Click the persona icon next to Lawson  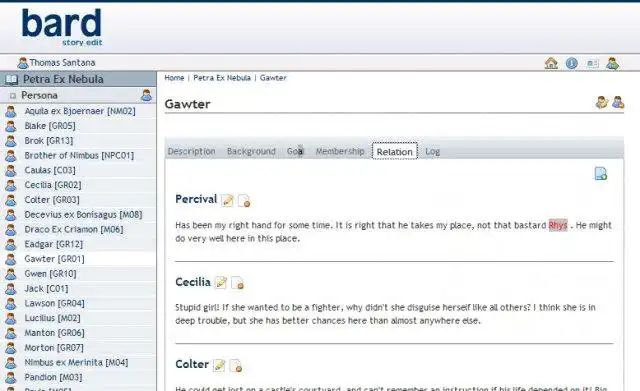tap(11, 304)
